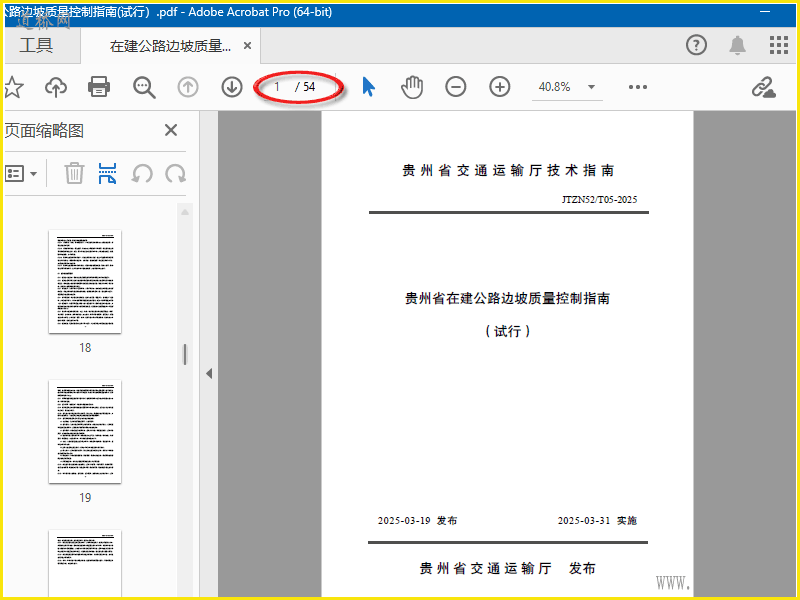Viewport: 800px width, 600px height.
Task: Open the apps grid icon
Action: pos(779,45)
